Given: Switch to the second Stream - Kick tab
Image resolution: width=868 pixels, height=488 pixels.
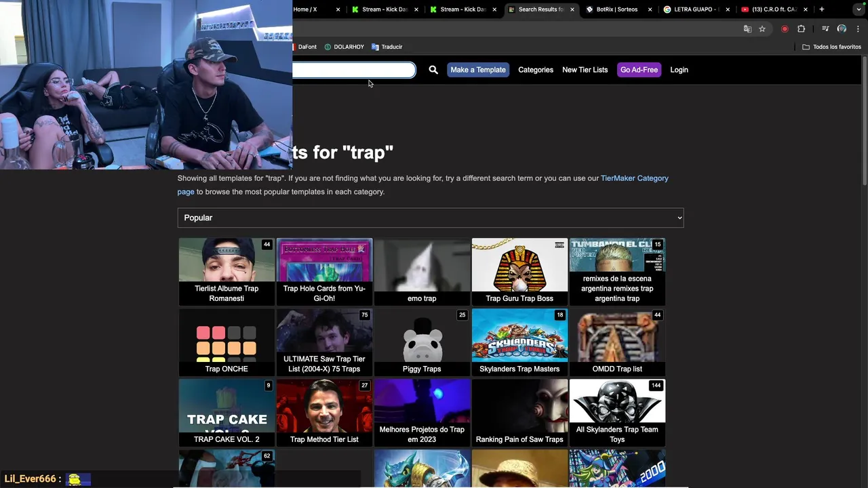Looking at the screenshot, I should click(462, 9).
